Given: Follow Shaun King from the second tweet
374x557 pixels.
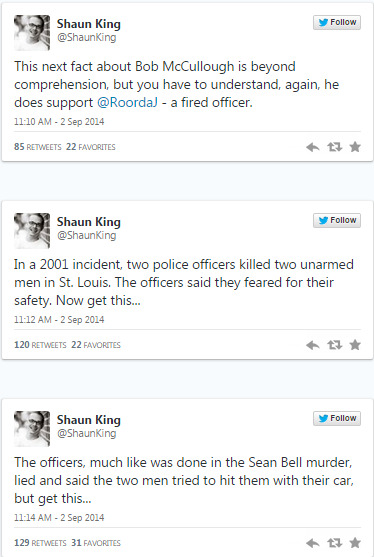Looking at the screenshot, I should 337,220.
